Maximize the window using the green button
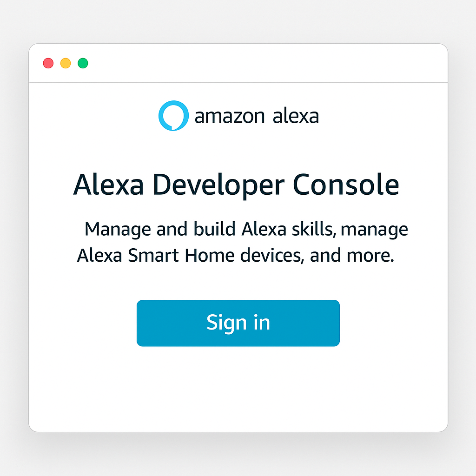 tap(83, 63)
